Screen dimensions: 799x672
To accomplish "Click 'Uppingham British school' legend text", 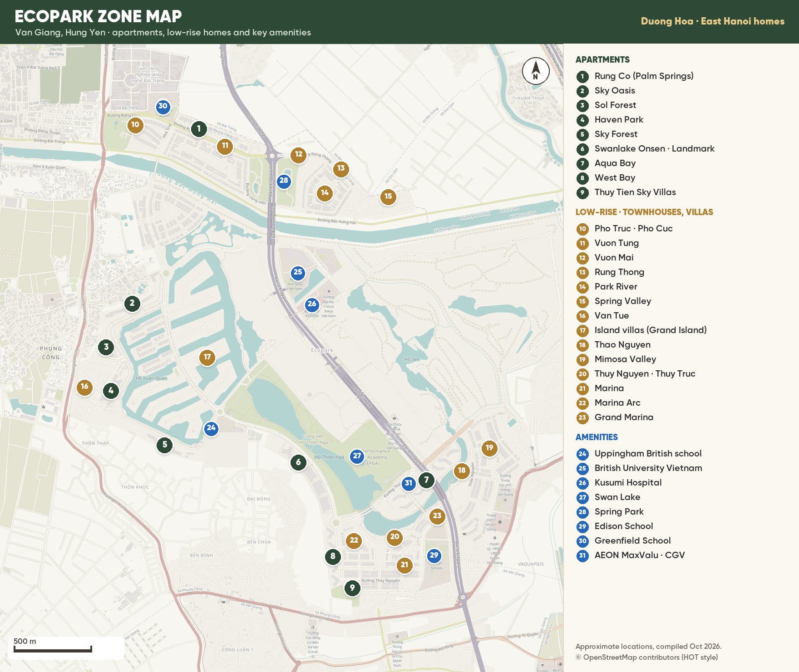I will click(x=648, y=453).
